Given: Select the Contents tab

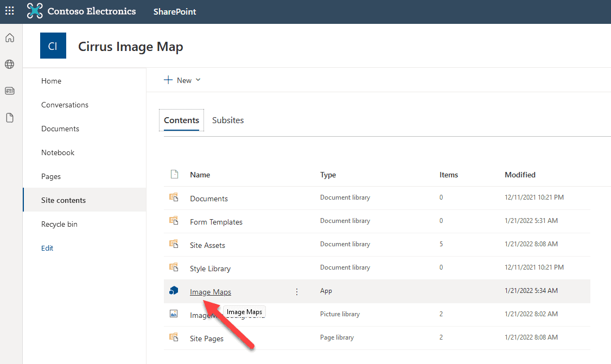Looking at the screenshot, I should pyautogui.click(x=181, y=120).
